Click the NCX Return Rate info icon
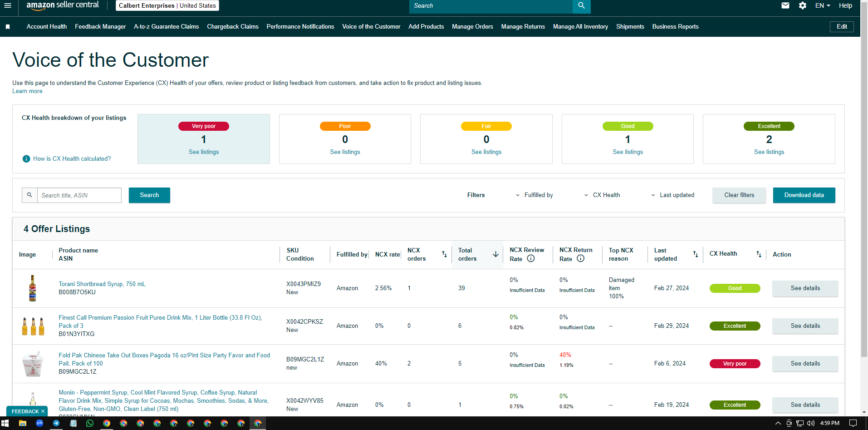 coord(580,258)
